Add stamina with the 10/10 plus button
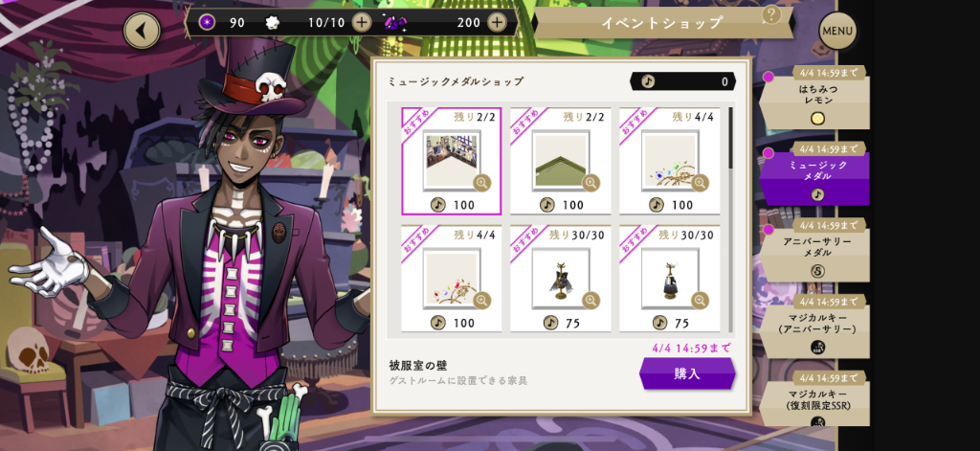This screenshot has height=451, width=980. (361, 23)
